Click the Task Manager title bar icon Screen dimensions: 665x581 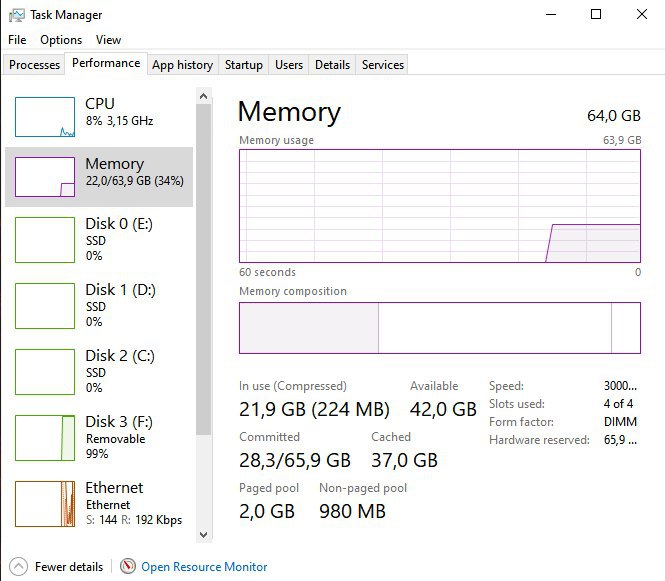[14, 15]
